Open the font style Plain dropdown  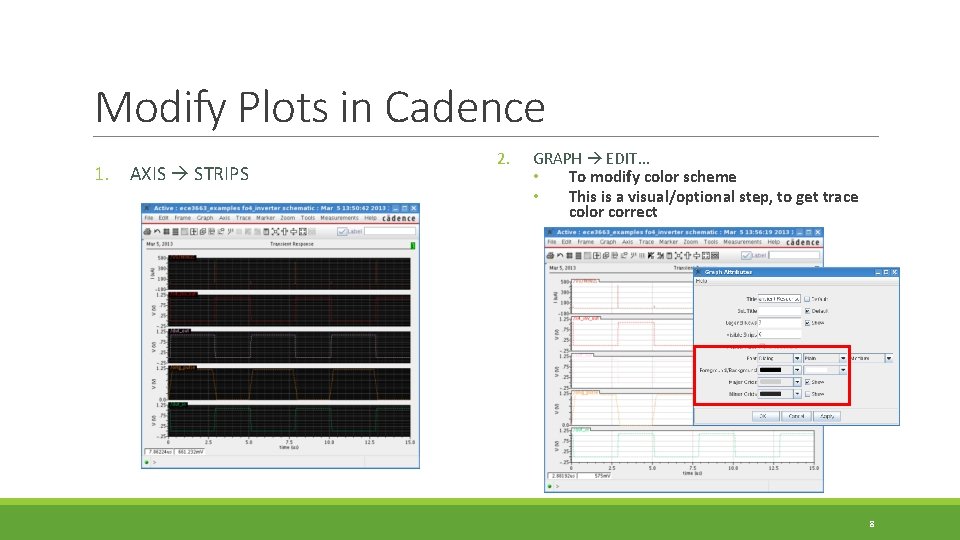[843, 358]
